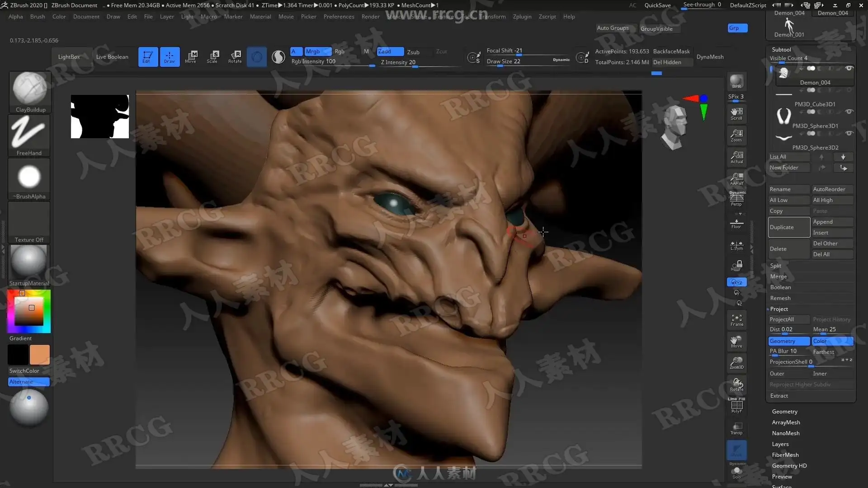This screenshot has height=488, width=868.
Task: Open the Zplugin menu
Action: click(522, 17)
